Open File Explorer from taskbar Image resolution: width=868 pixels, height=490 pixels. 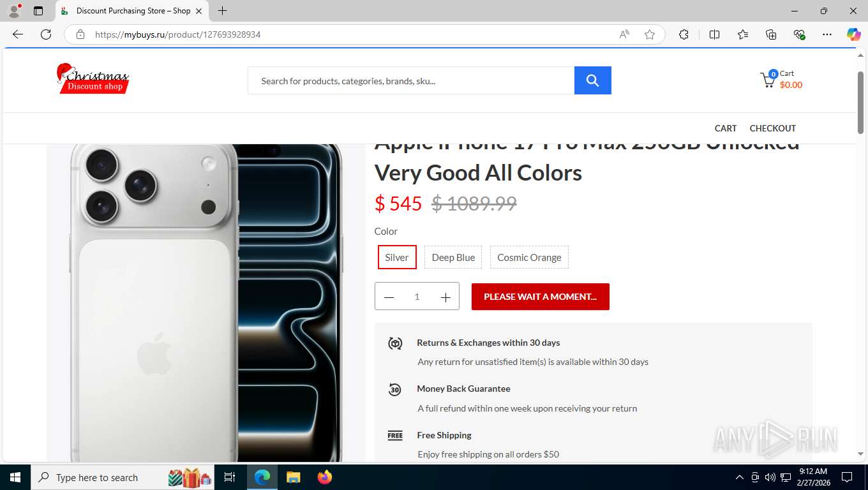tap(293, 477)
